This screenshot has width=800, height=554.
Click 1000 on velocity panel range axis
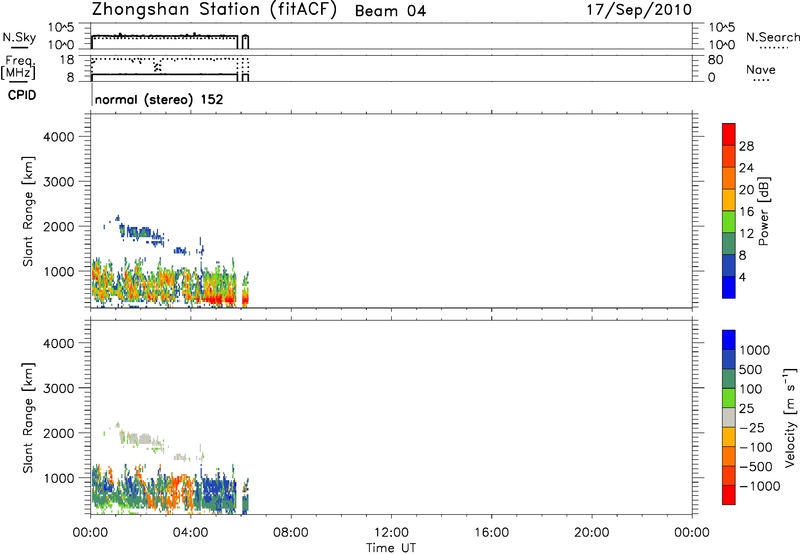pos(59,478)
